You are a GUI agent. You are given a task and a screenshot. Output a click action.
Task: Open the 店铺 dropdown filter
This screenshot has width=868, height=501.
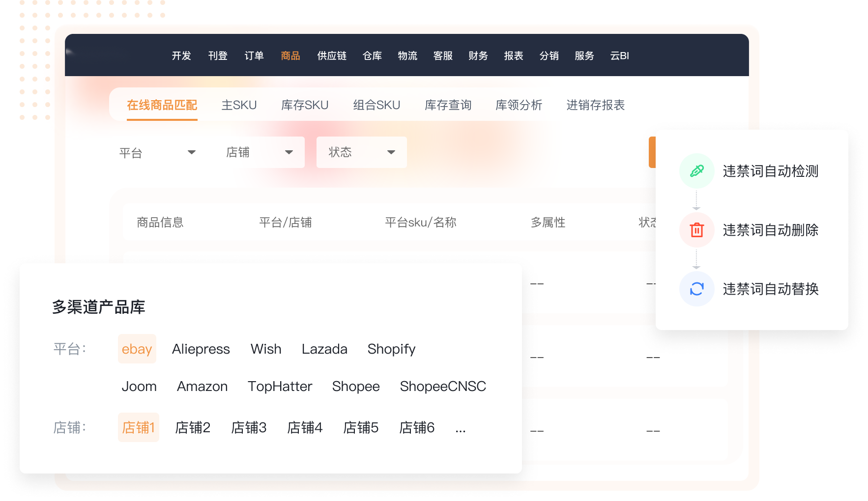(x=260, y=152)
